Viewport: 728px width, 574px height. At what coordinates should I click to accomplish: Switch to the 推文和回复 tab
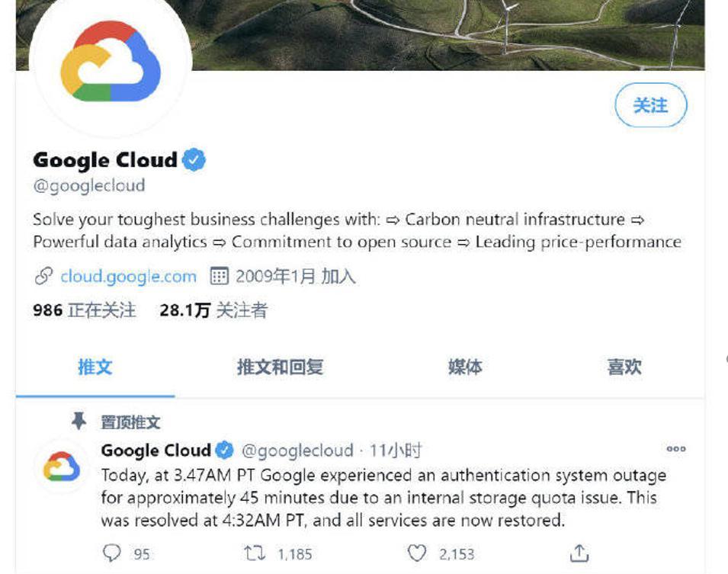280,367
